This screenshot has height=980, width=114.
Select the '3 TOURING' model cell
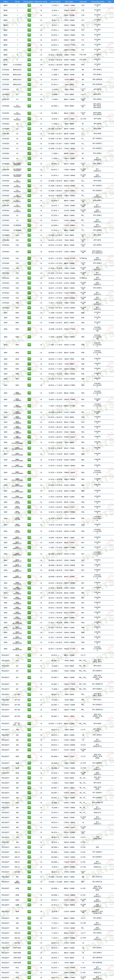tap(17, 65)
